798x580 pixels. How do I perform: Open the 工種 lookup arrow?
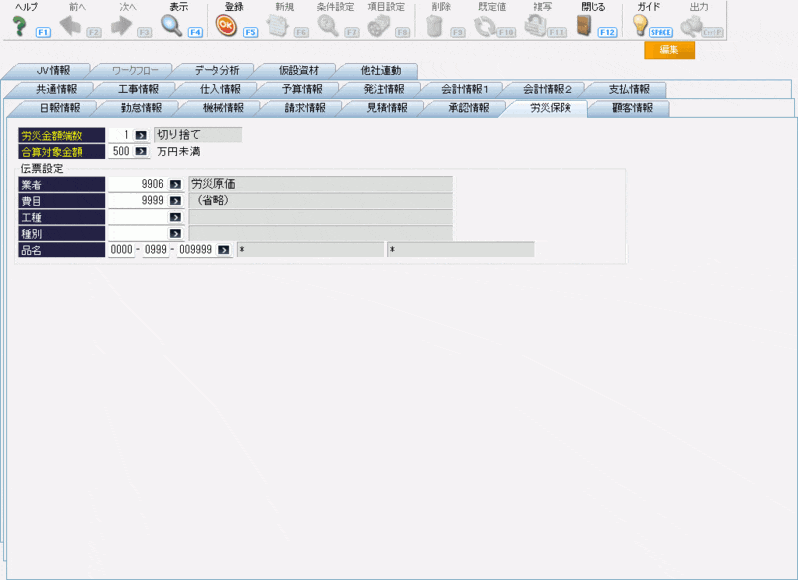(x=175, y=217)
